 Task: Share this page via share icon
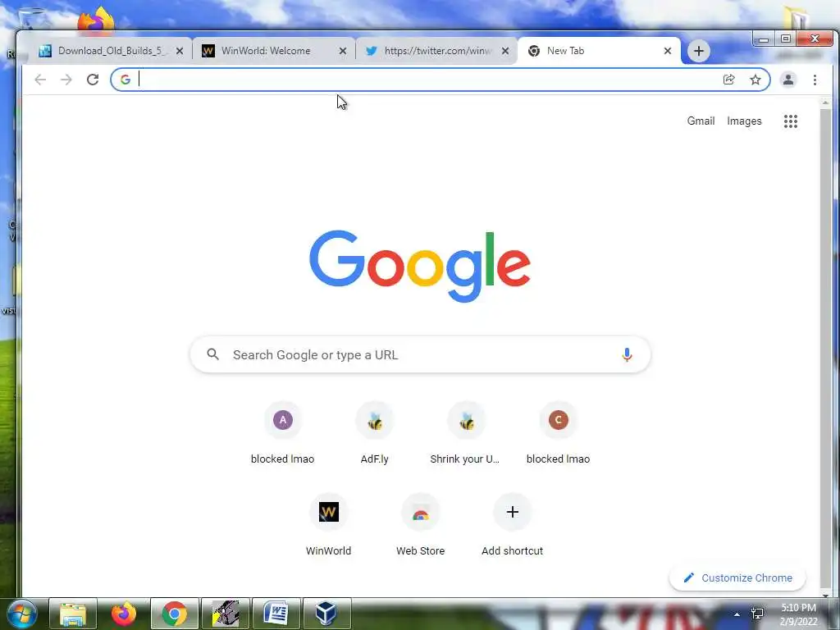(728, 80)
